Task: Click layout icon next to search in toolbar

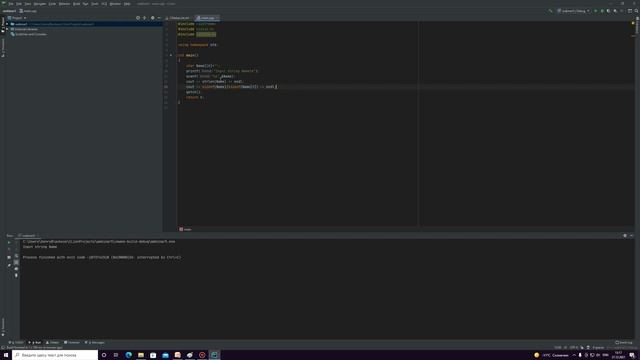Action: coord(630,11)
